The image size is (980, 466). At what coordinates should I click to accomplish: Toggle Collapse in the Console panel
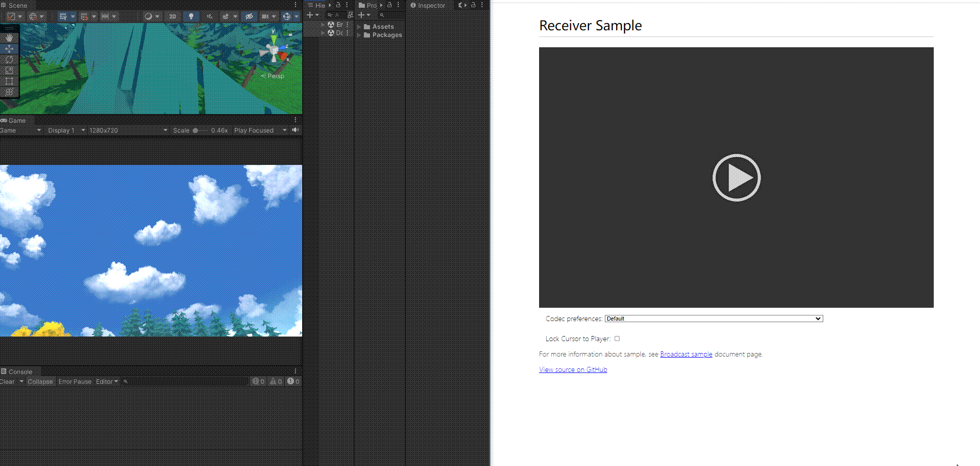[x=40, y=382]
